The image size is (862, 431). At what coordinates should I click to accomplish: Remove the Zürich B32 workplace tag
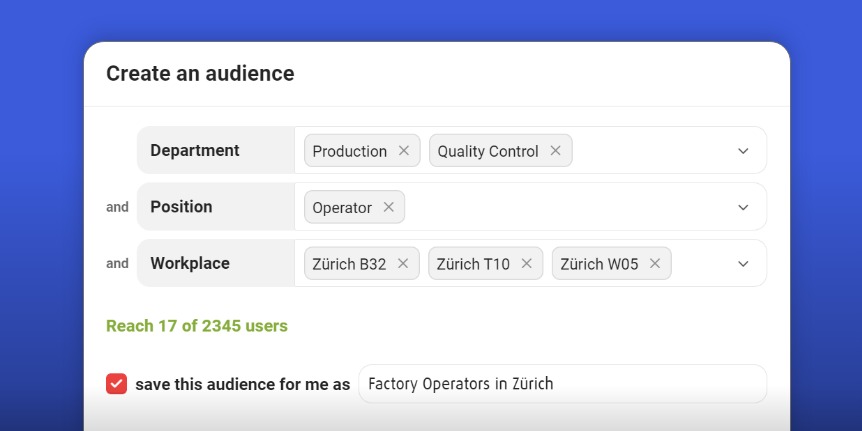[x=403, y=264]
